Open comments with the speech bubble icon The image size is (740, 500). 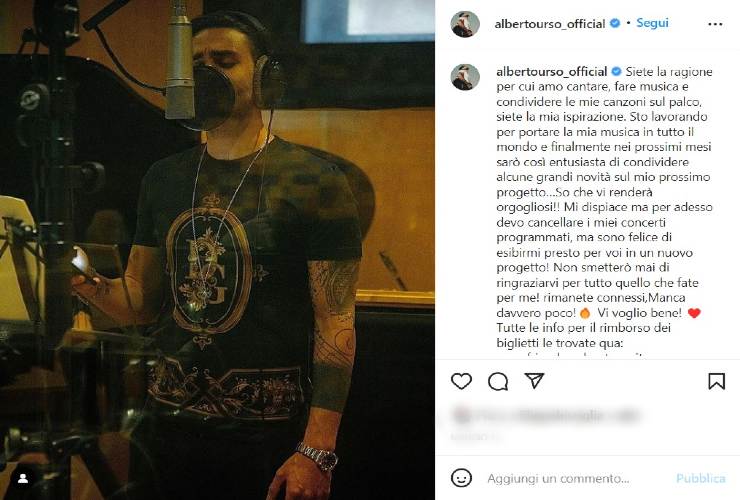[x=498, y=381]
